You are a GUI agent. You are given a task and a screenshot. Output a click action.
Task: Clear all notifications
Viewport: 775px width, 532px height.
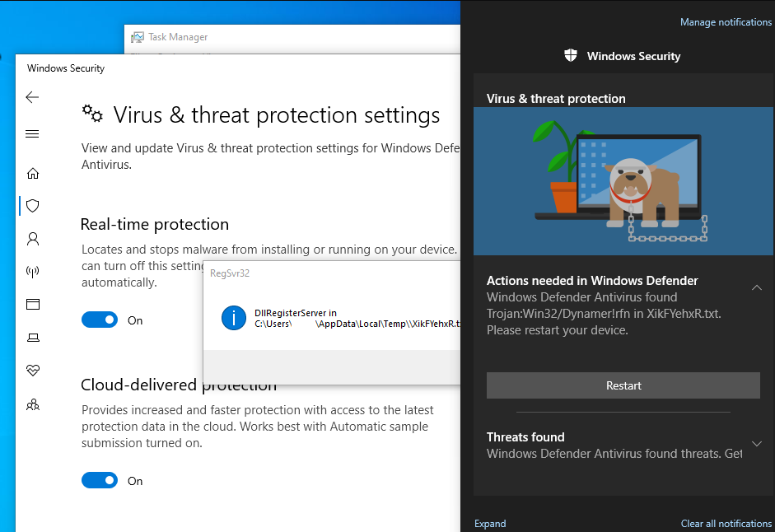[x=726, y=524]
